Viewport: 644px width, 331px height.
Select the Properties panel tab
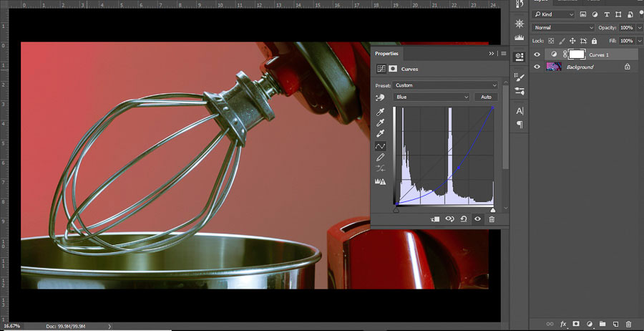pos(386,53)
